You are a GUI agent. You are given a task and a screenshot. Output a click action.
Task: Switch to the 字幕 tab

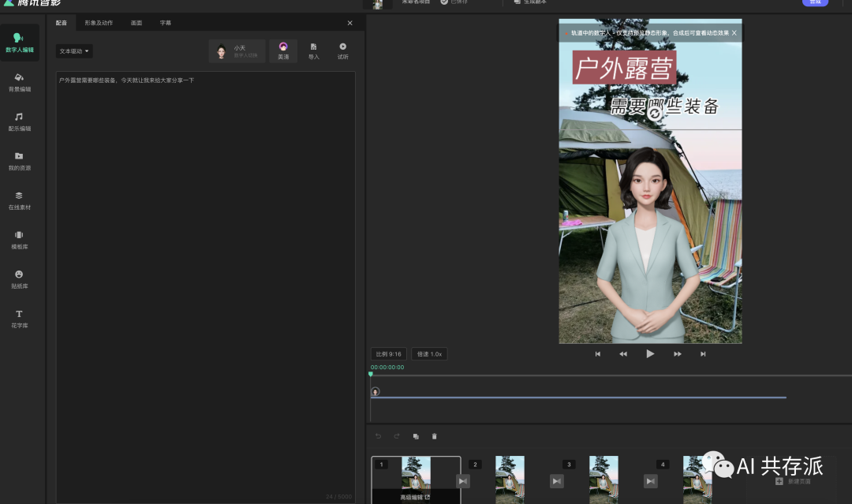point(166,23)
